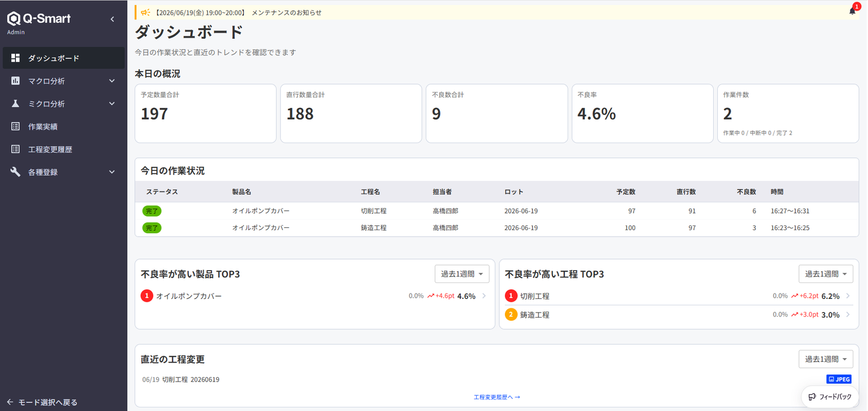Viewport: 868px width, 411px height.
Task: Click the 不良数 column header
Action: [x=747, y=192]
